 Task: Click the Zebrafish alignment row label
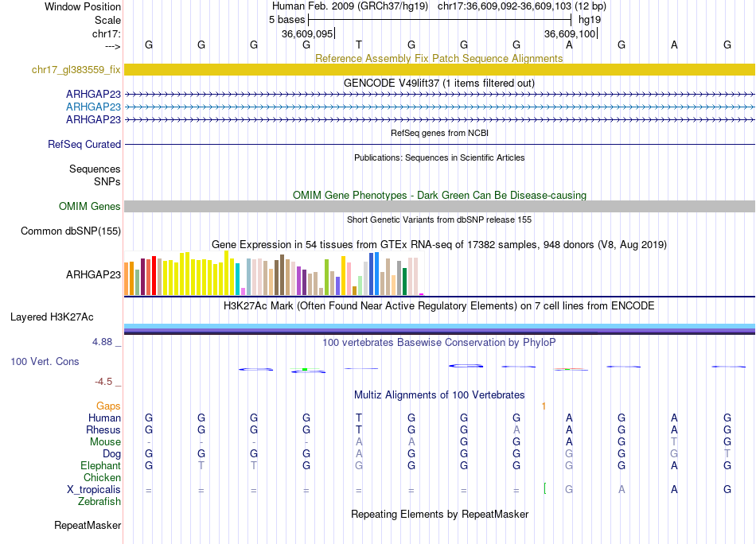click(99, 502)
